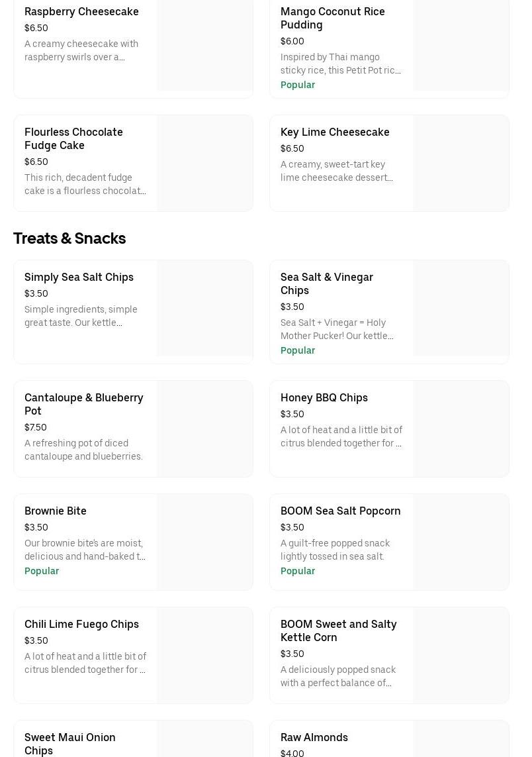The width and height of the screenshot is (532, 757).
Task: Choose BOOM Sweet and Salty Kettle Corn
Action: pyautogui.click(x=338, y=631)
